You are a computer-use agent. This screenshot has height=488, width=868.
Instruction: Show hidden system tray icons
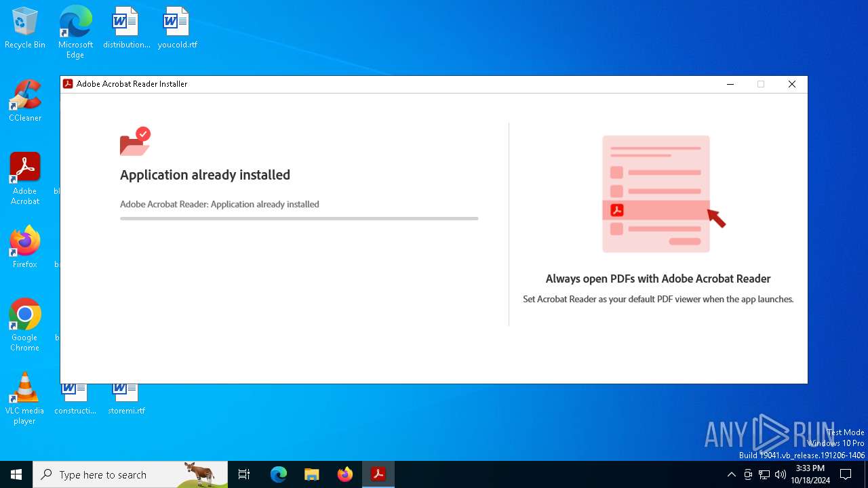[731, 474]
